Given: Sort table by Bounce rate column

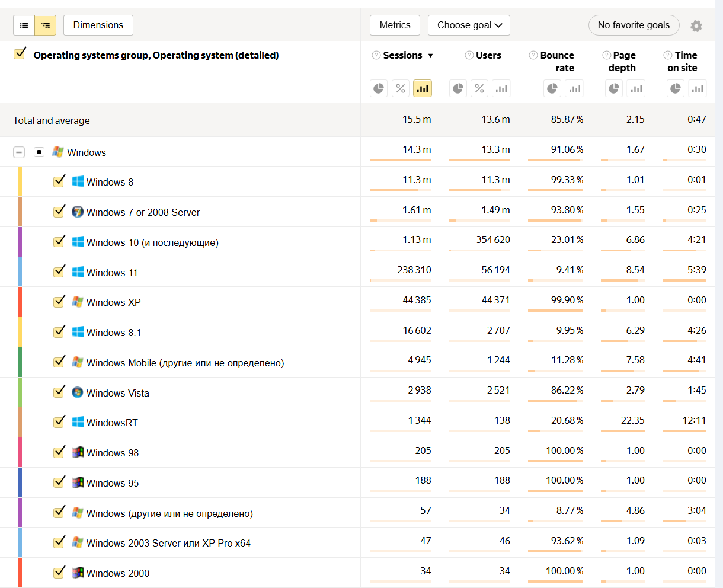Looking at the screenshot, I should pyautogui.click(x=557, y=61).
